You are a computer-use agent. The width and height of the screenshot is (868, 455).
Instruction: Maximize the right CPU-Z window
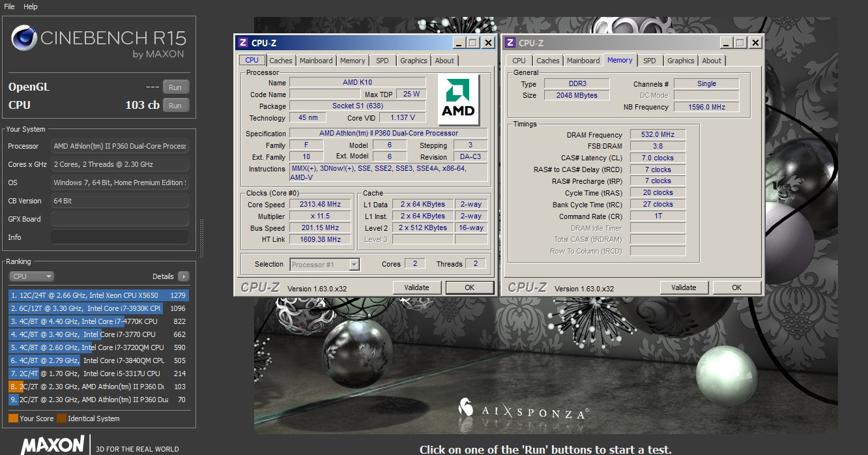[x=740, y=42]
